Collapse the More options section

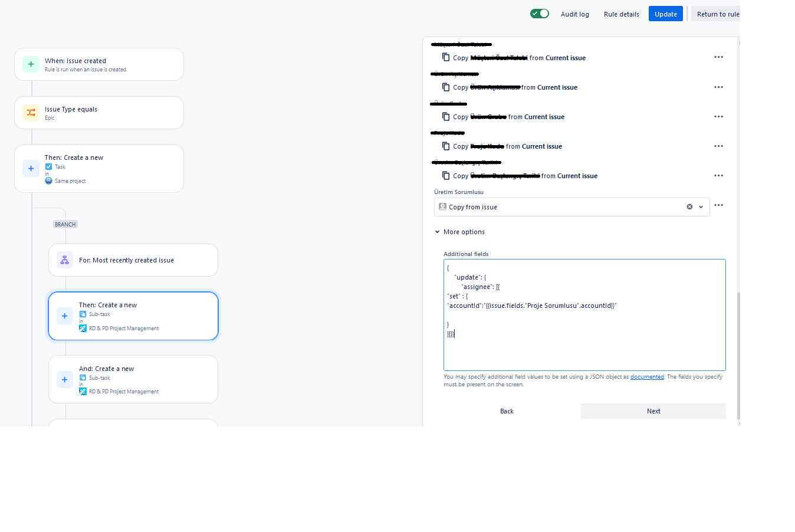(459, 232)
